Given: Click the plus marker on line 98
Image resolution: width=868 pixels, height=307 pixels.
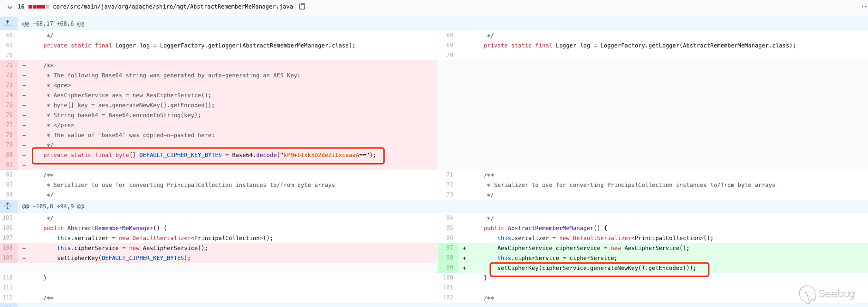Looking at the screenshot, I should pyautogui.click(x=464, y=258).
